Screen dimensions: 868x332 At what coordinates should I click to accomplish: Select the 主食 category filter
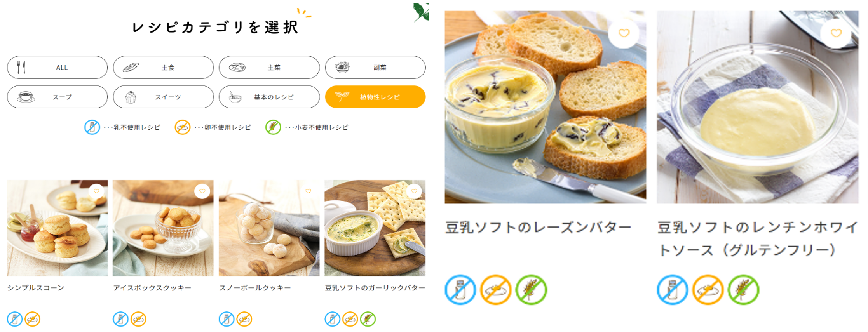[x=163, y=68]
